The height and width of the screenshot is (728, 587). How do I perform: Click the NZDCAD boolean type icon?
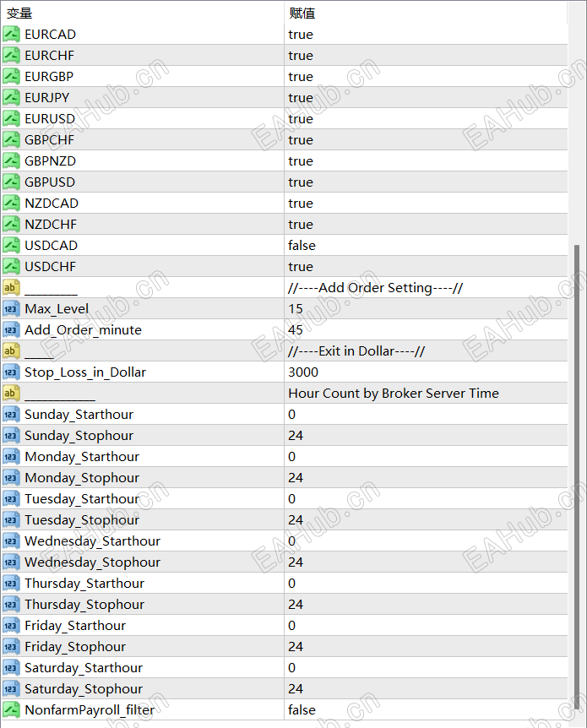pos(11,204)
